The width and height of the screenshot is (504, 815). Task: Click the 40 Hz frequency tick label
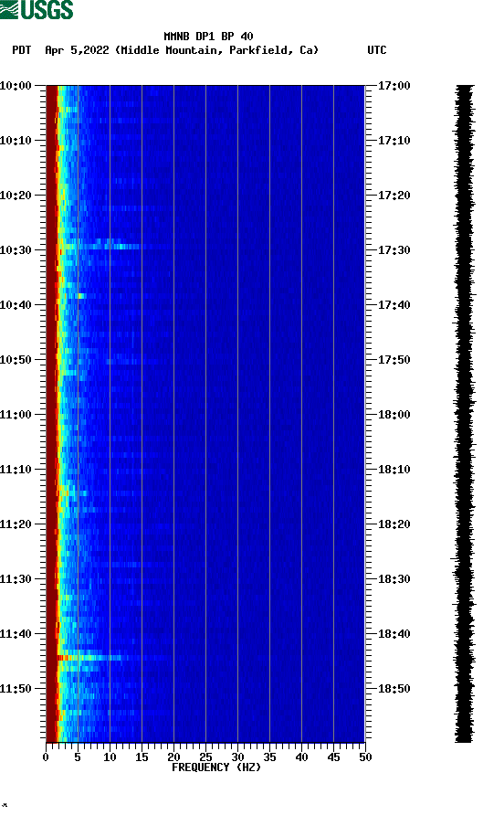point(301,757)
